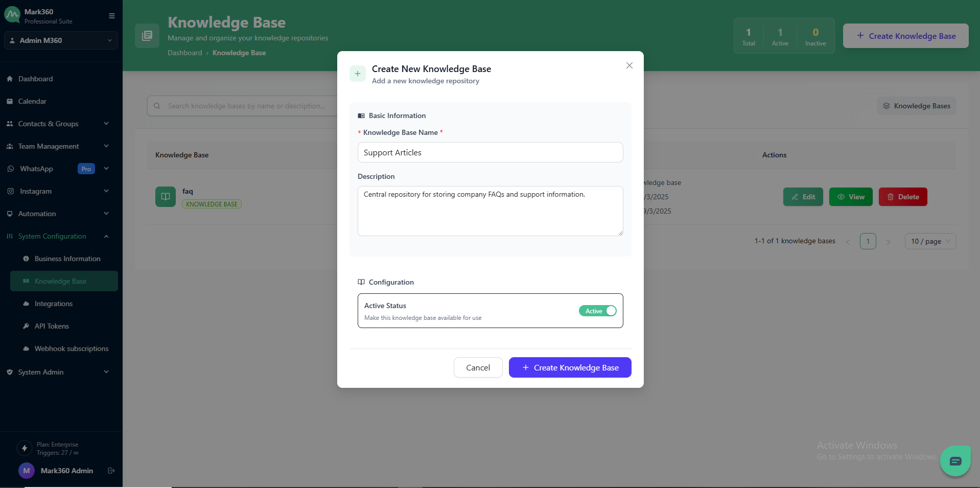This screenshot has height=488, width=980.
Task: Click the M avatar of Mark360 Admin
Action: tap(27, 471)
